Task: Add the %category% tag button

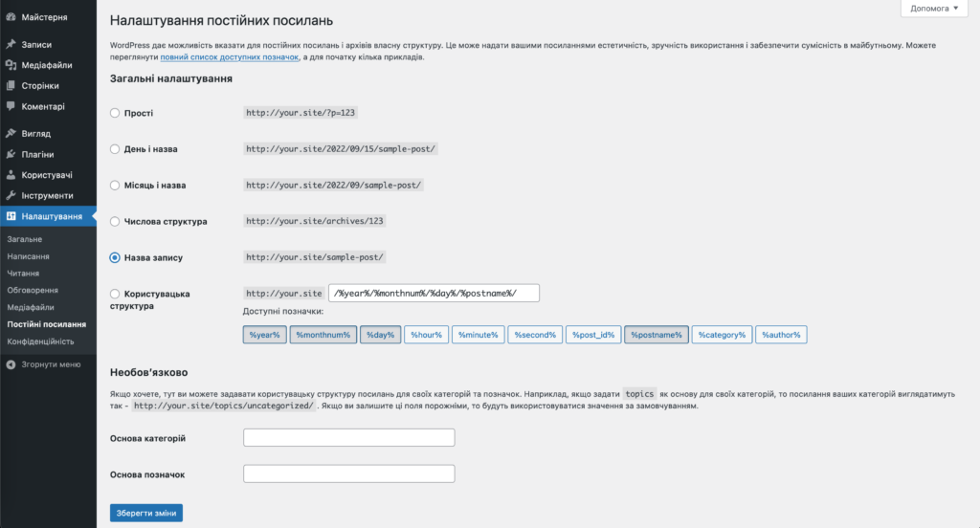Action: pyautogui.click(x=722, y=335)
